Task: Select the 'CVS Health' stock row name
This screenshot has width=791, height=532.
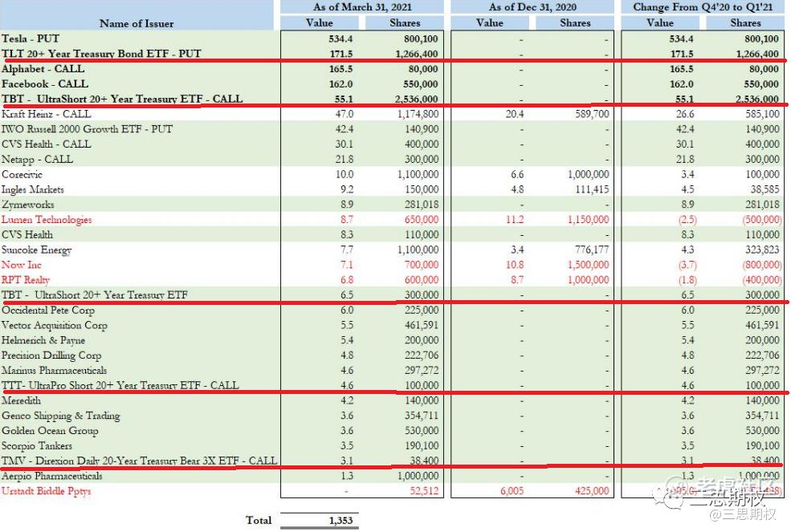Action: coord(27,235)
